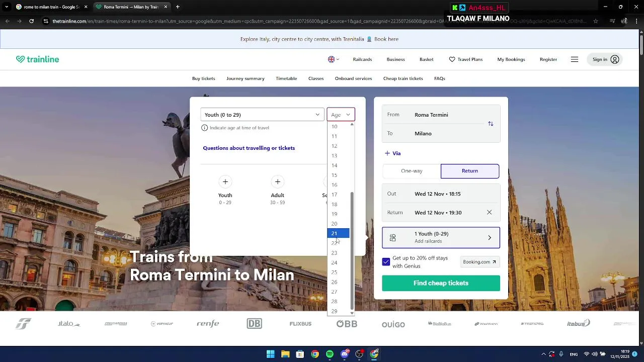Click the age info icon
This screenshot has width=644, height=362.
[x=204, y=128]
